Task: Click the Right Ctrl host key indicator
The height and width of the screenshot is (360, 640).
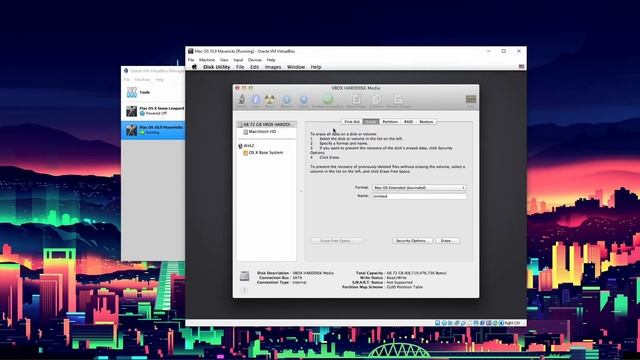Action: (512, 323)
